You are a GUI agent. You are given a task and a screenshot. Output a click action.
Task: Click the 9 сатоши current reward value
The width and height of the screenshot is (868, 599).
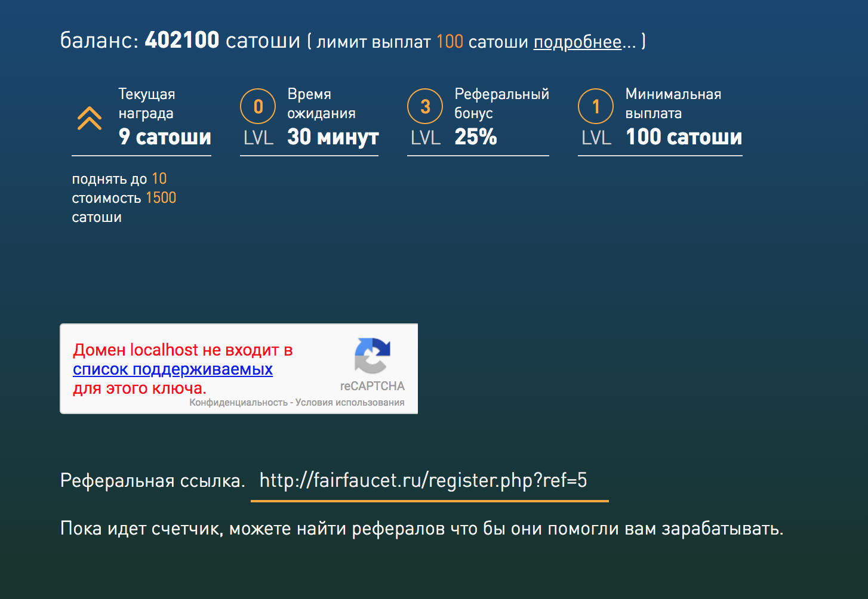pos(165,137)
